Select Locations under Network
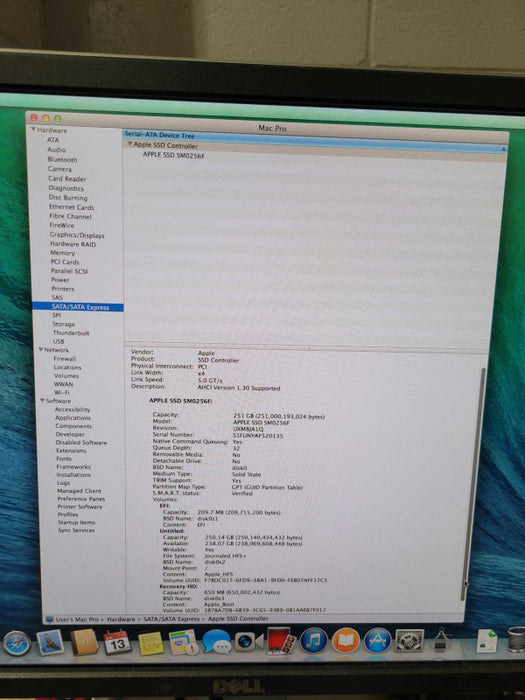This screenshot has width=525, height=700. pos(67,367)
